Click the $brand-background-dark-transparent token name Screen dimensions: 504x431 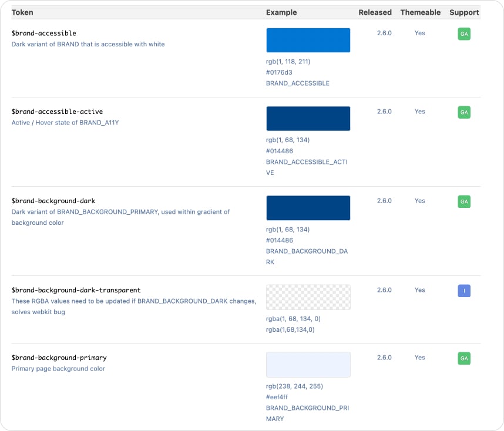tap(76, 290)
